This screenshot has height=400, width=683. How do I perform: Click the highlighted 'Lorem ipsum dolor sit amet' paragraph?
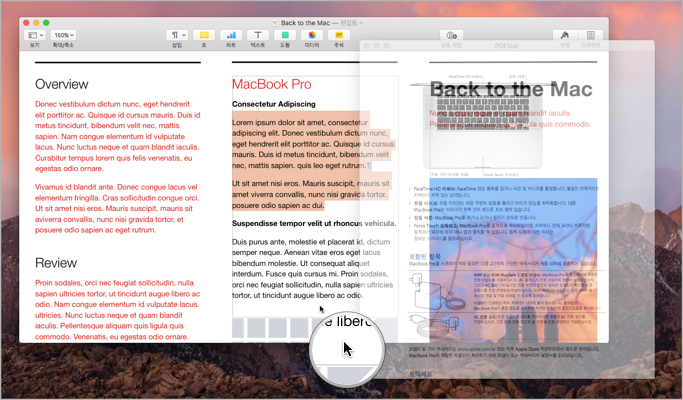(x=313, y=144)
